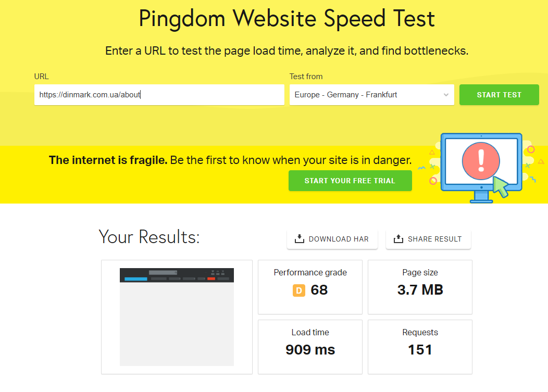The width and height of the screenshot is (548, 392).
Task: Click the green cursor arrow on the monitor illustration
Action: tap(501, 187)
